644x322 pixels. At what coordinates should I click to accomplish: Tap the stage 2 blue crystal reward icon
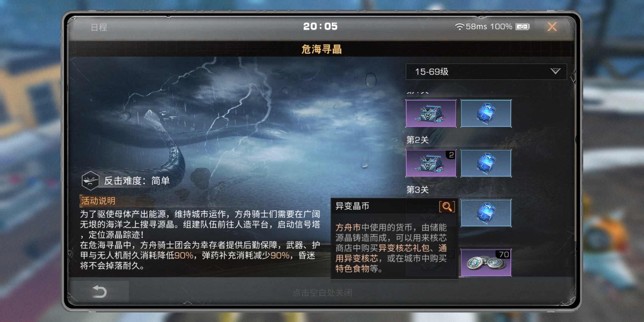(486, 163)
